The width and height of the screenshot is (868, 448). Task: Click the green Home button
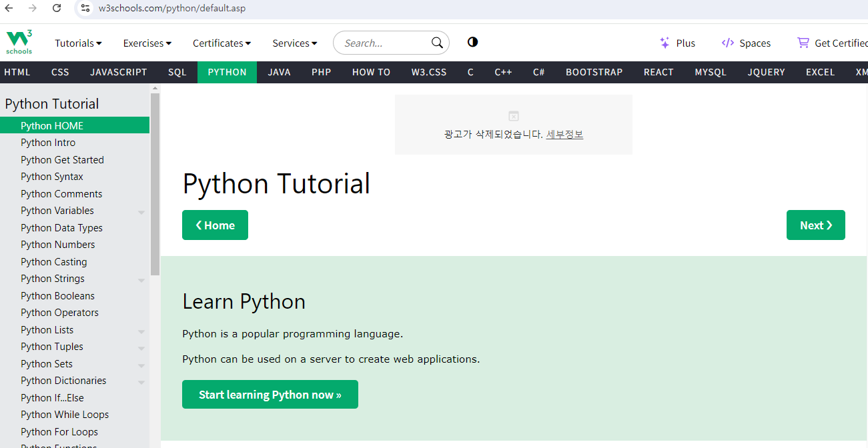pos(215,225)
